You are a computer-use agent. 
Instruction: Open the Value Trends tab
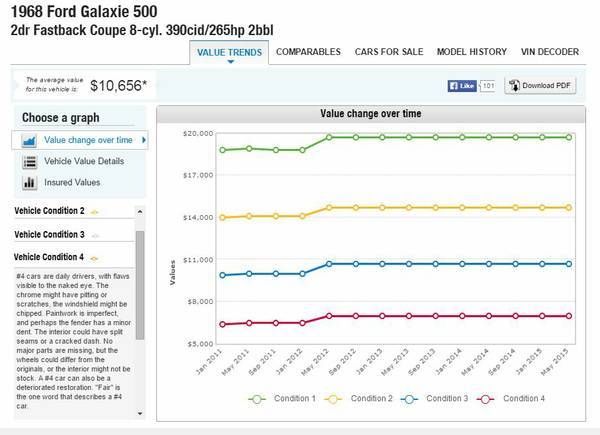point(229,52)
